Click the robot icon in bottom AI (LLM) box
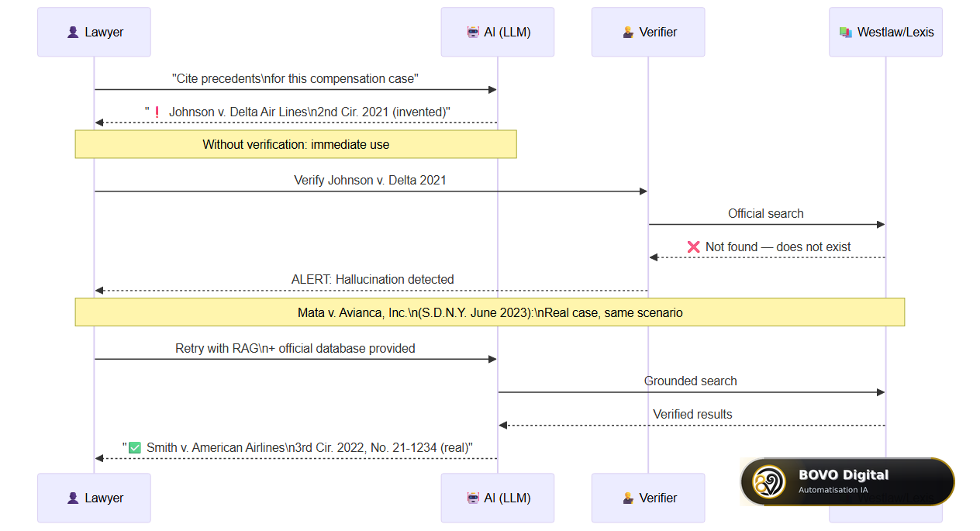Screen dimensions: 980x531 pos(473,498)
